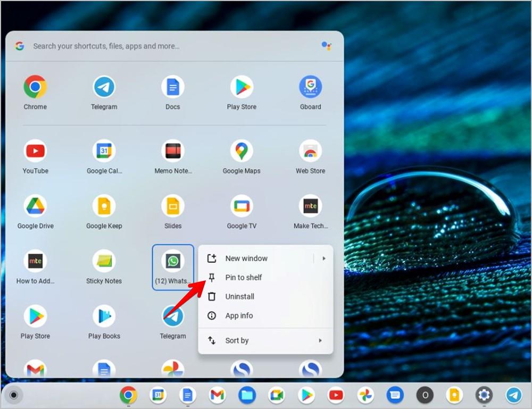Click the dark "O" app icon on the shelf
The image size is (532, 409).
425,395
